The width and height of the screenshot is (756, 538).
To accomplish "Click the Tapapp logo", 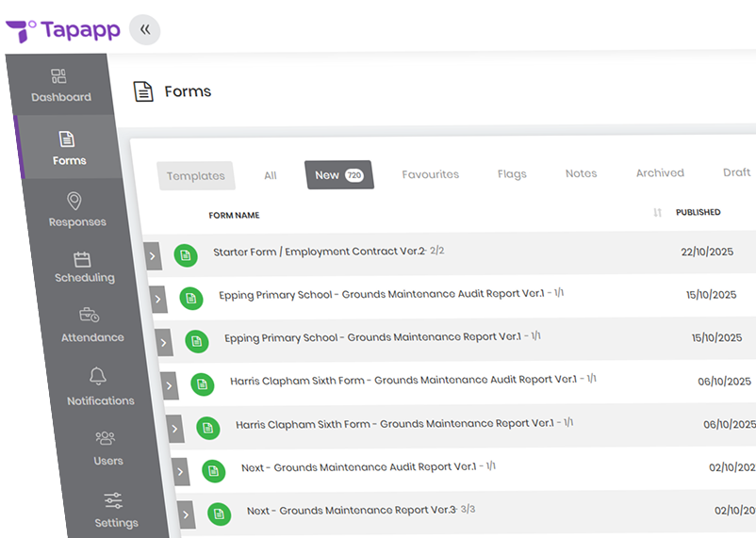I will pyautogui.click(x=62, y=30).
